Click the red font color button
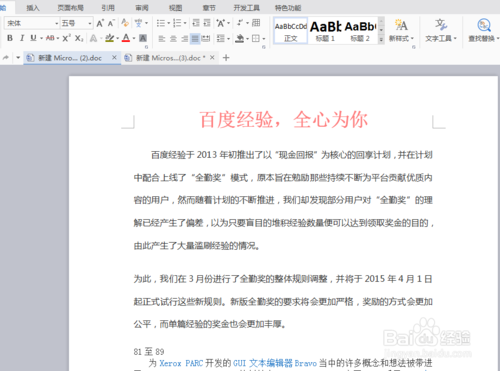Image resolution: width=500 pixels, height=371 pixels. point(126,38)
